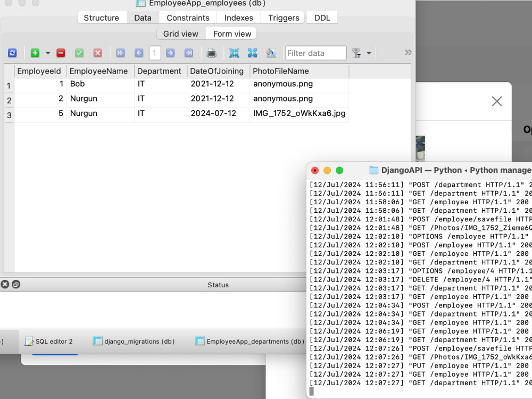This screenshot has width=532, height=399.
Task: Select Nurgun cell with EmployeeId 5
Action: pyautogui.click(x=101, y=114)
